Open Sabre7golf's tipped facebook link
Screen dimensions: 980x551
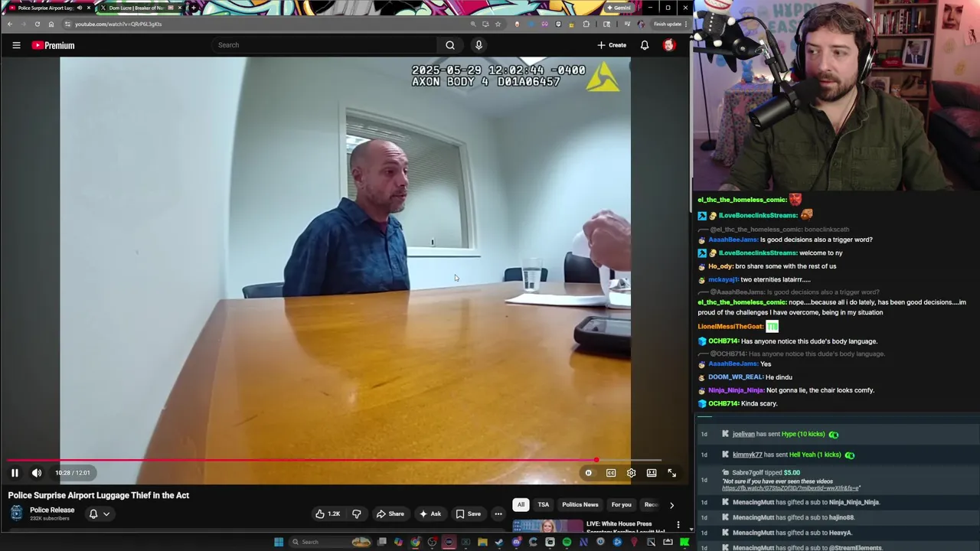click(791, 487)
